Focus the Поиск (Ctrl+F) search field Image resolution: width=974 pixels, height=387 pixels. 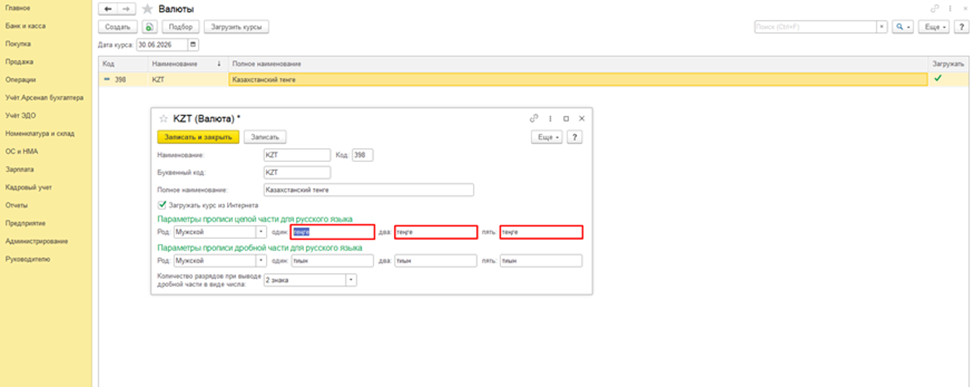point(815,27)
